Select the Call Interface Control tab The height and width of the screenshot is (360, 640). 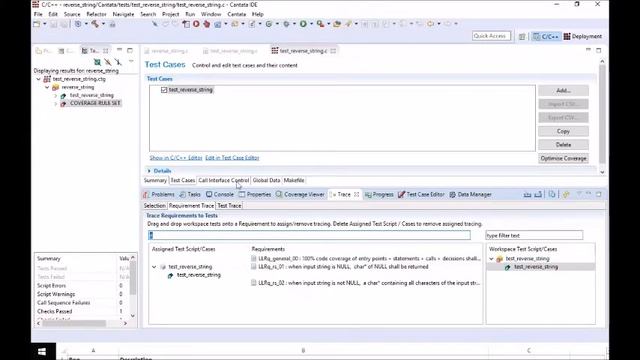coord(224,180)
